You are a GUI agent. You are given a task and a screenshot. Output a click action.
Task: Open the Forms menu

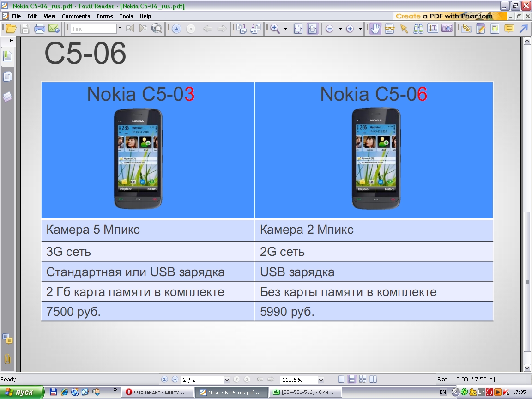pyautogui.click(x=104, y=16)
